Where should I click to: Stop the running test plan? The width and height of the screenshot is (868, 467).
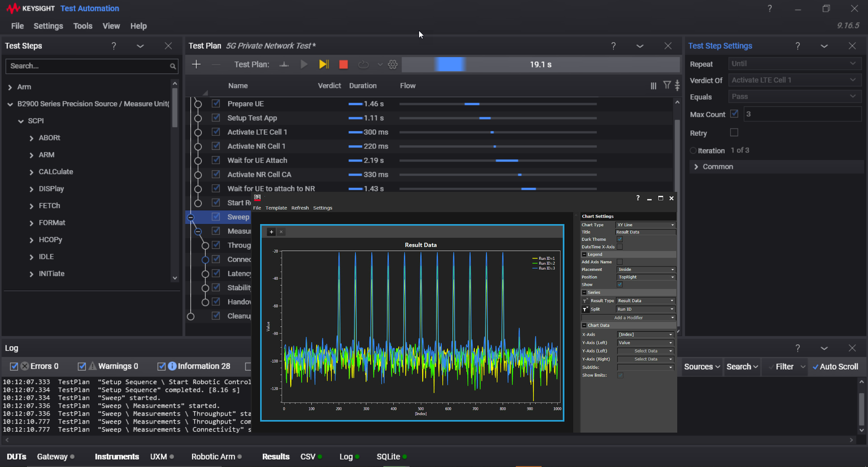(343, 64)
